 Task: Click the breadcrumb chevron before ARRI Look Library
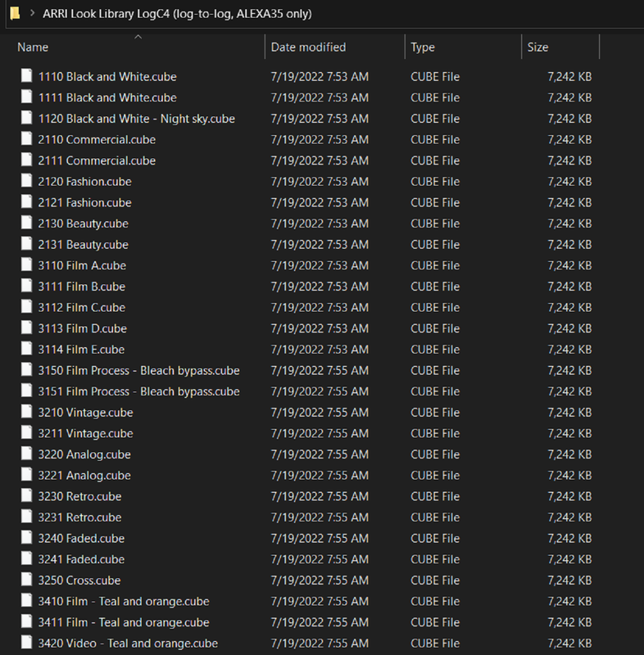(x=32, y=13)
